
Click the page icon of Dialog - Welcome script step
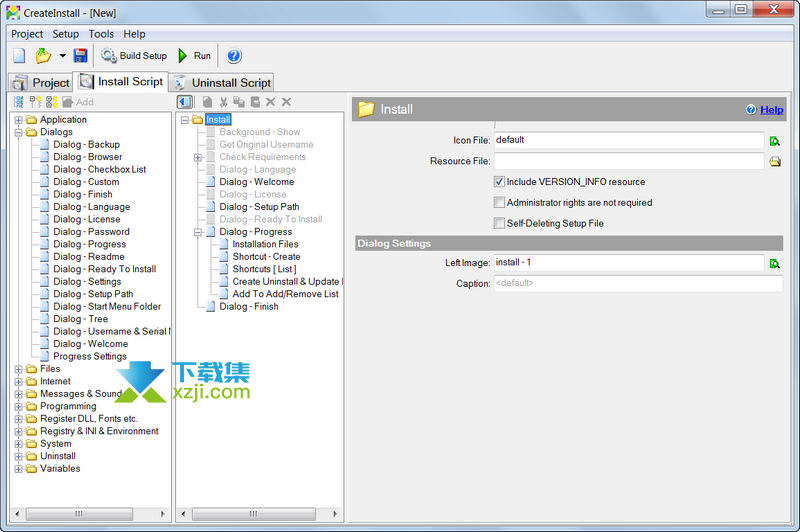point(211,182)
